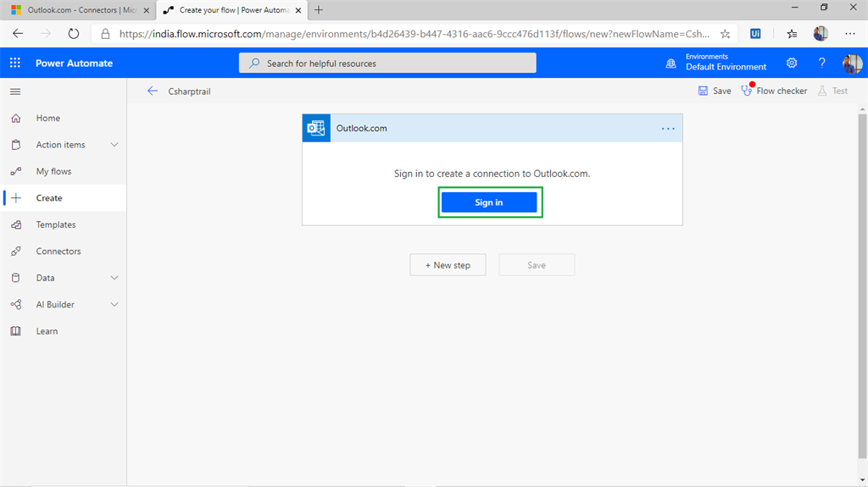Screen dimensions: 868x487
Task: Click the Power Automate title
Action: click(75, 63)
